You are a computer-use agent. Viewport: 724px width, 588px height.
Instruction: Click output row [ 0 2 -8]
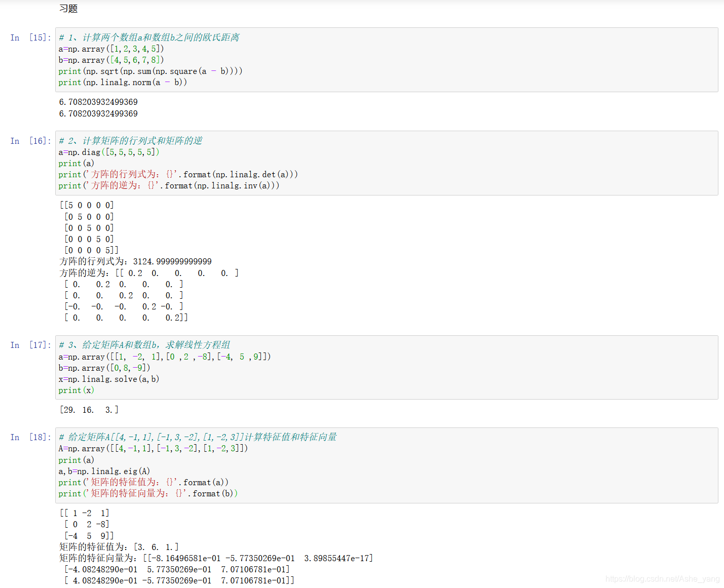87,525
